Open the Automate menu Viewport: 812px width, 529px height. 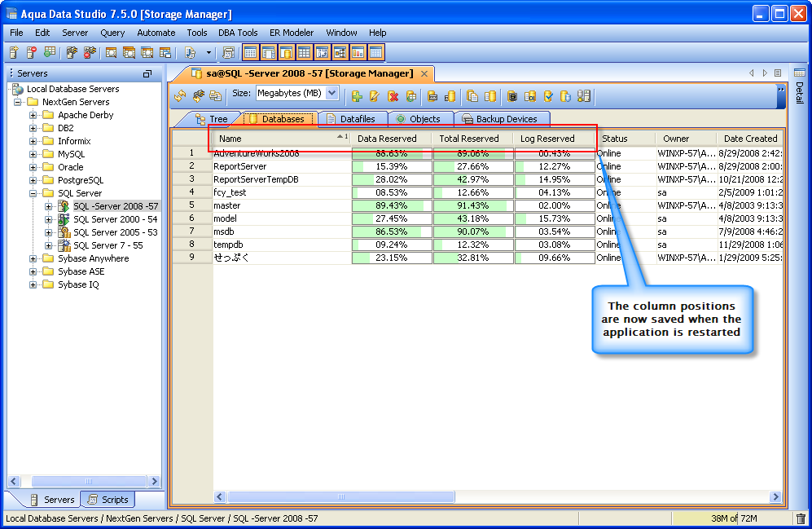156,33
